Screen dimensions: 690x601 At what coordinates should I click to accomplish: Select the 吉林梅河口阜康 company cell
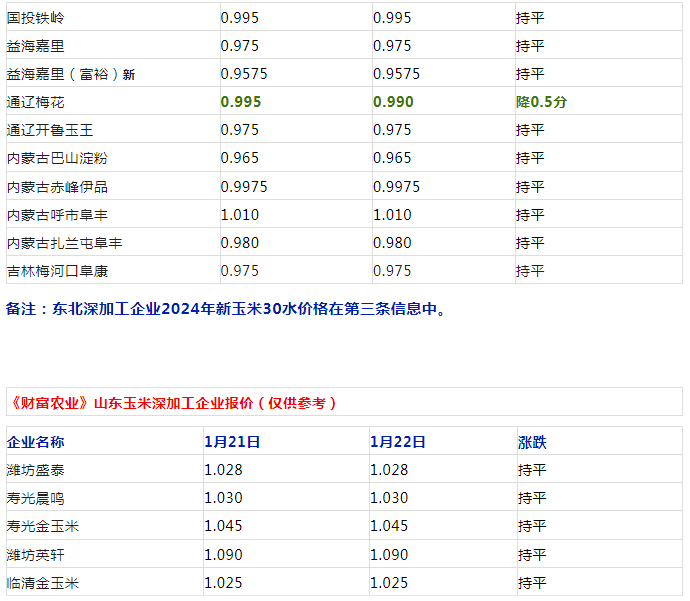point(56,271)
